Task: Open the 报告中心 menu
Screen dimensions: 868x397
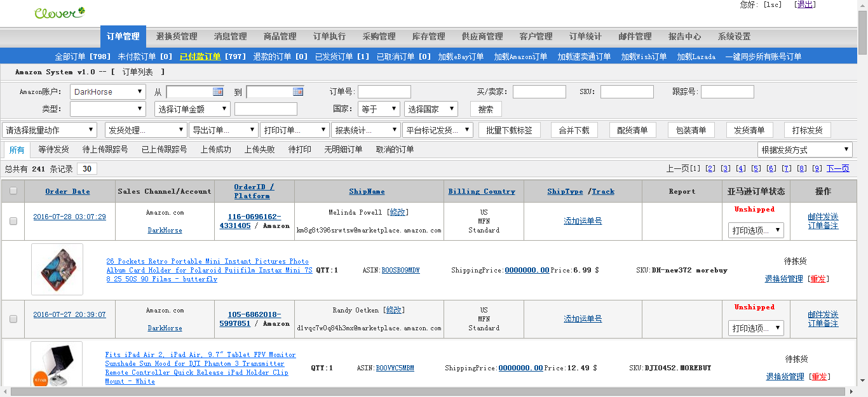Action: click(x=684, y=37)
